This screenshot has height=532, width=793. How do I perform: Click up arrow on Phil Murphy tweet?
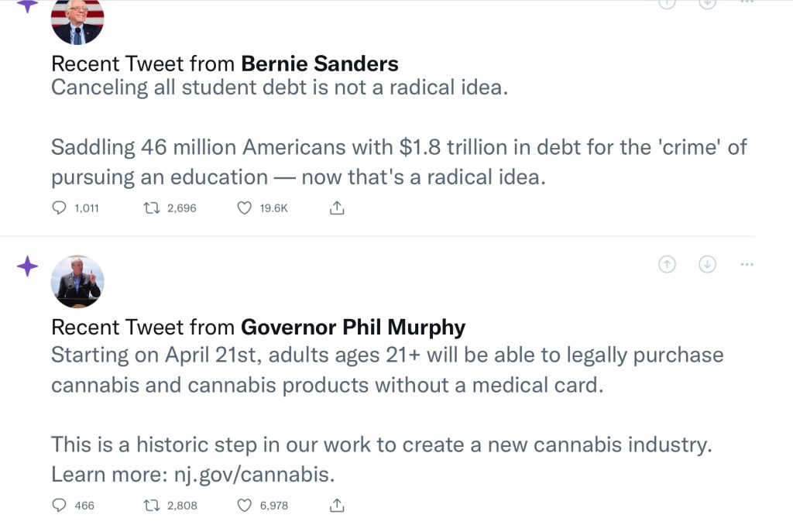667,264
